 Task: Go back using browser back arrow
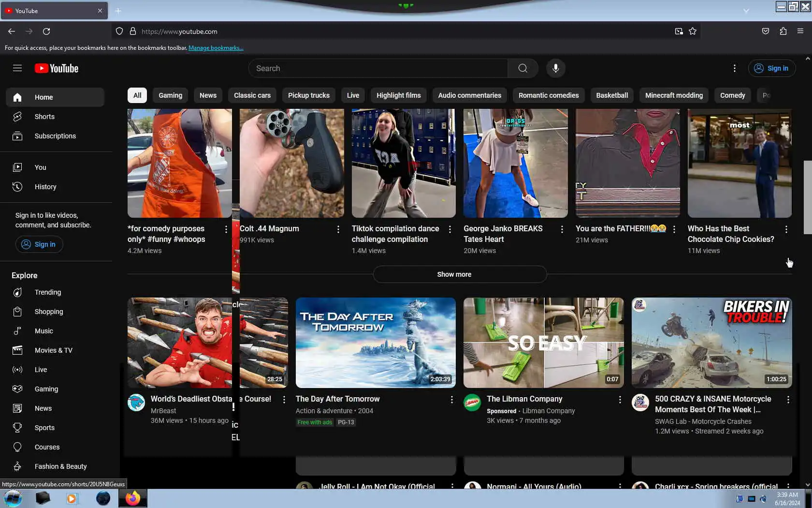coord(12,31)
